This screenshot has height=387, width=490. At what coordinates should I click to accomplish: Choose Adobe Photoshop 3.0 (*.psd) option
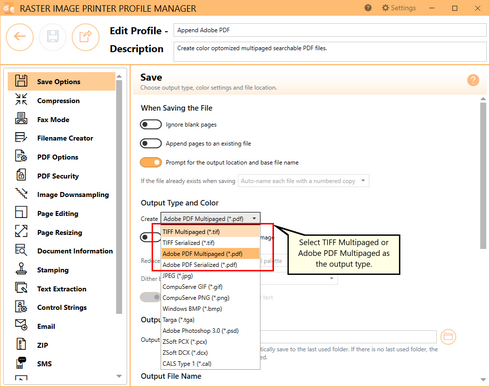[210, 331]
